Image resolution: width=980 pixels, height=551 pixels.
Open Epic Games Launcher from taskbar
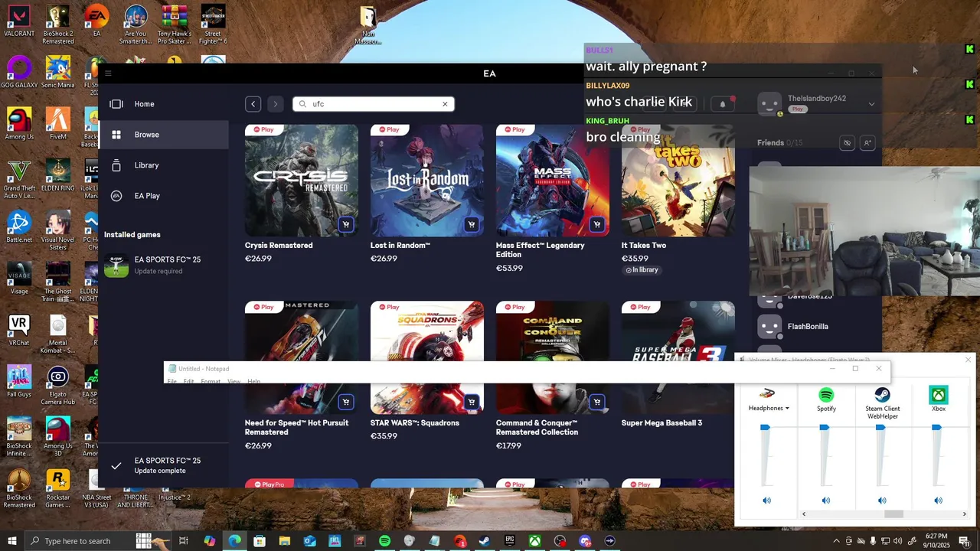[510, 541]
